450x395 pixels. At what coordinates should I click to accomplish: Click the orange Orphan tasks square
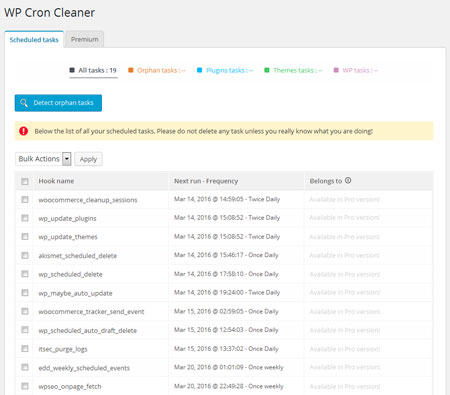[131, 70]
